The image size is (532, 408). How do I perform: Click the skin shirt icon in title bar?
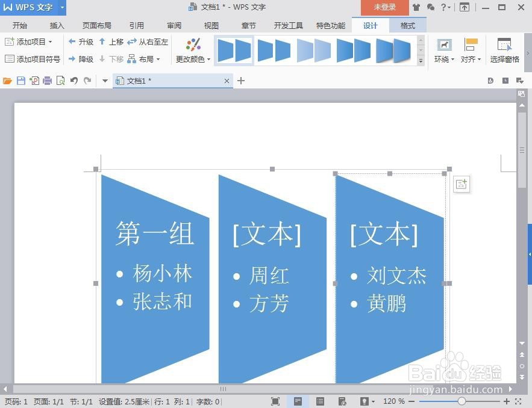coord(416,7)
